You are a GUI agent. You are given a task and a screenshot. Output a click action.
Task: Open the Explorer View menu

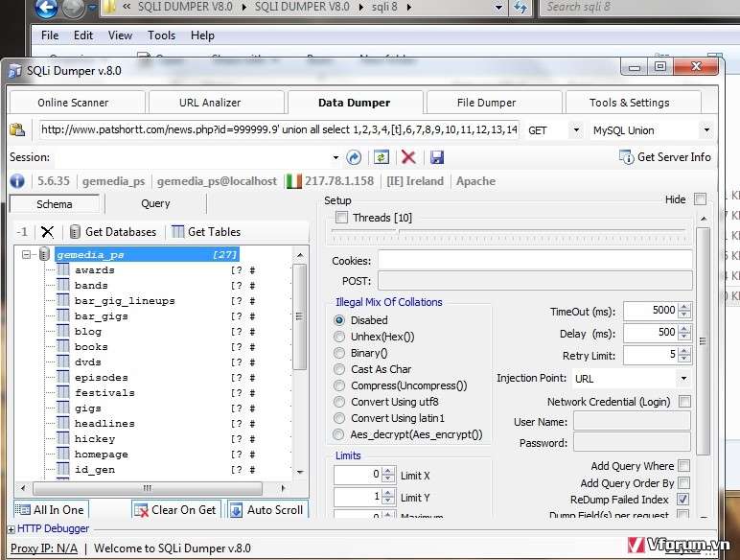coord(120,35)
